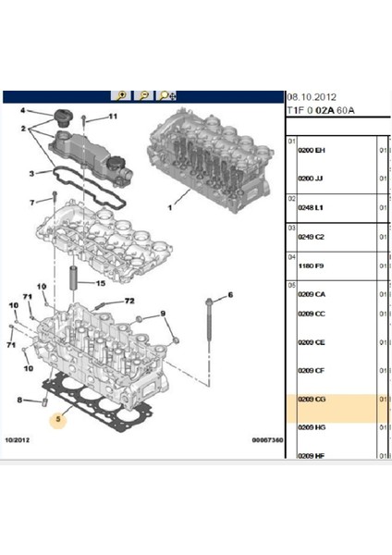Open part number 0209 CE
Image resolution: width=392 pixels, height=555 pixels.
click(312, 342)
